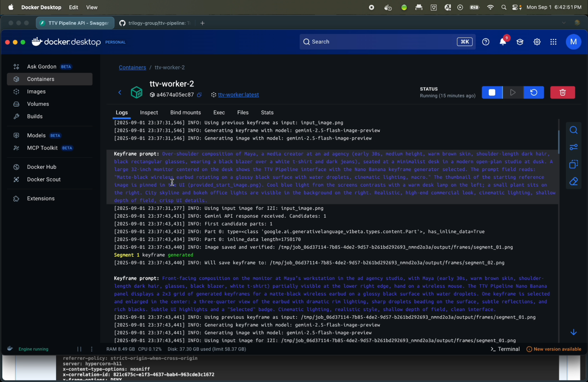Stop the ttv-worker-2 container
The height and width of the screenshot is (382, 588).
click(x=492, y=93)
